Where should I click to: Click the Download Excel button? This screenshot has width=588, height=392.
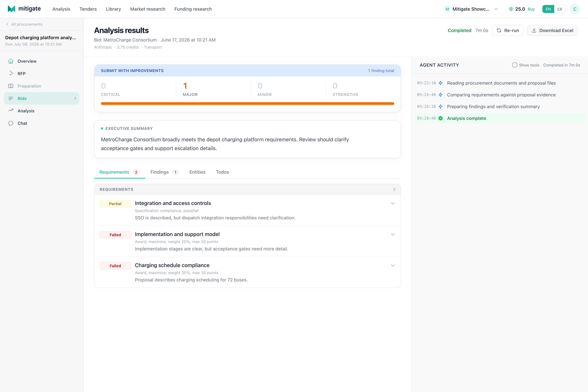coord(552,31)
